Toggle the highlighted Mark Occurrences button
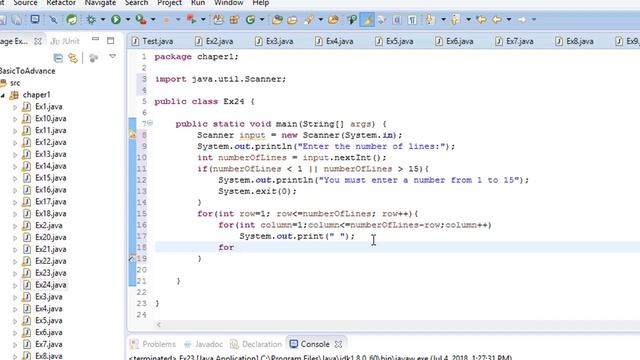The width and height of the screenshot is (640, 360). (x=367, y=19)
